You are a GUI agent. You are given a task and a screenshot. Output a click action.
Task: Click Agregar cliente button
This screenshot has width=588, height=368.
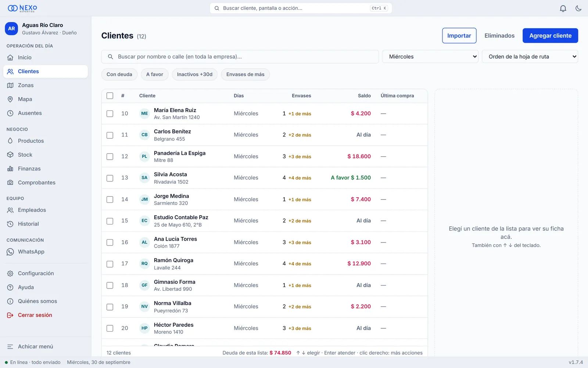pyautogui.click(x=550, y=36)
